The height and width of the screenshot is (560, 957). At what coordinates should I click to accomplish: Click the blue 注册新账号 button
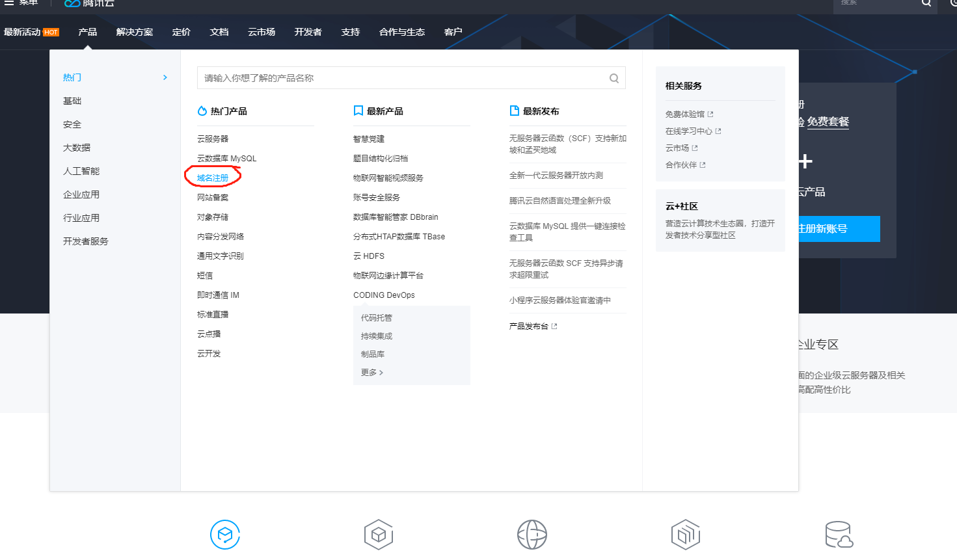click(838, 229)
